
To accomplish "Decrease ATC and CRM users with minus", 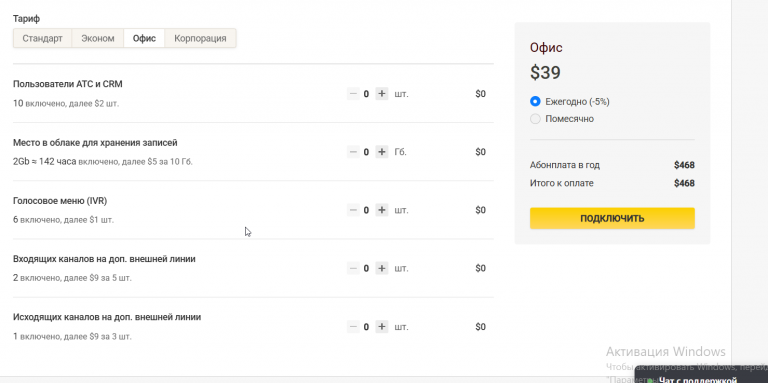I will (x=353, y=94).
